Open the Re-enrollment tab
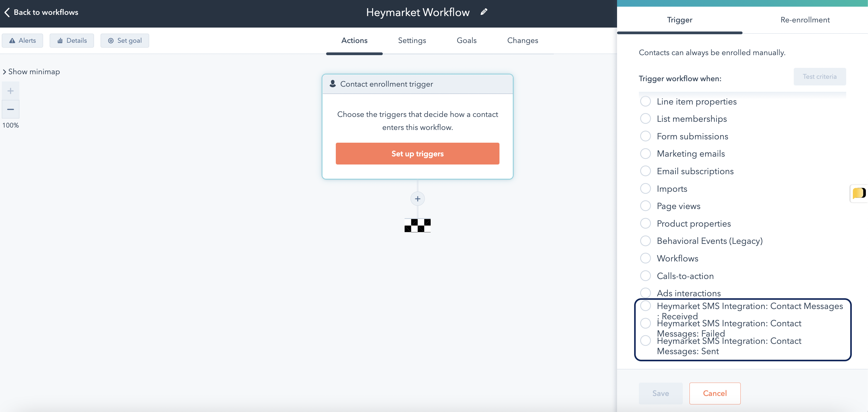This screenshot has height=412, width=868. pos(805,19)
